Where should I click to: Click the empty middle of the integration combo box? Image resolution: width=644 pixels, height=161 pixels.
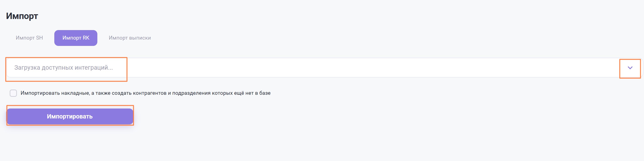coord(350,68)
